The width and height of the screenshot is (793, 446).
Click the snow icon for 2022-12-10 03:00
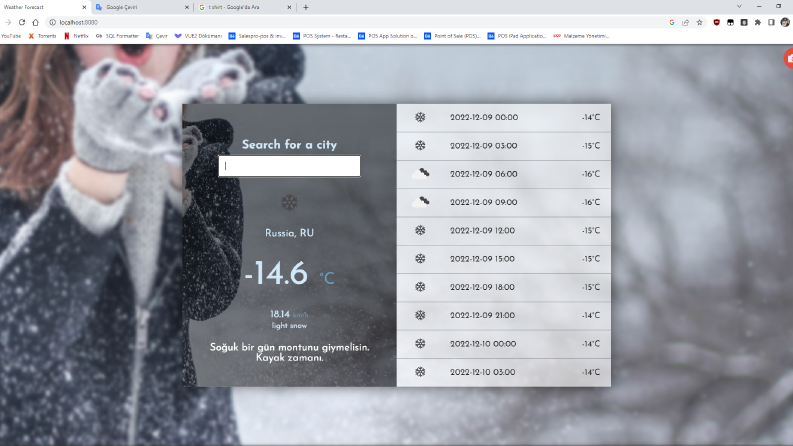(x=420, y=372)
